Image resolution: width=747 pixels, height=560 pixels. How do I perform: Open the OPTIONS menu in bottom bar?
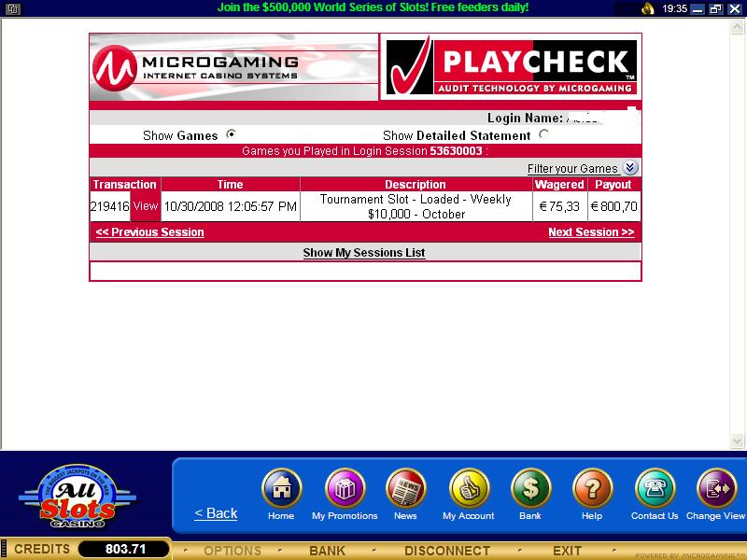click(233, 551)
